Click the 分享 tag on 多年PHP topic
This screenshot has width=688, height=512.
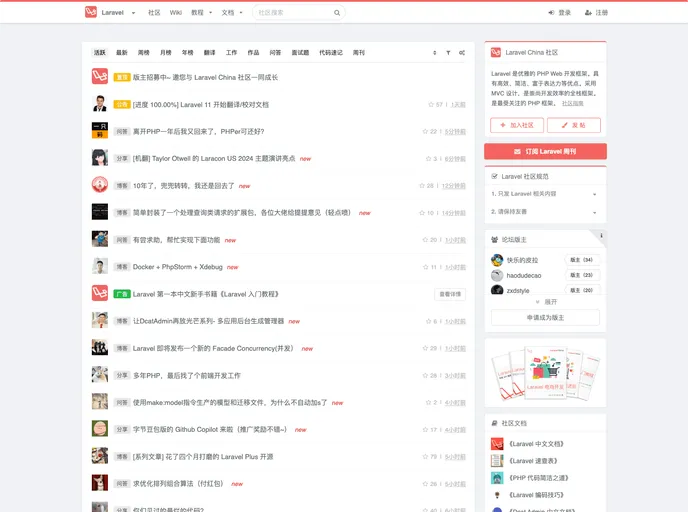122,376
